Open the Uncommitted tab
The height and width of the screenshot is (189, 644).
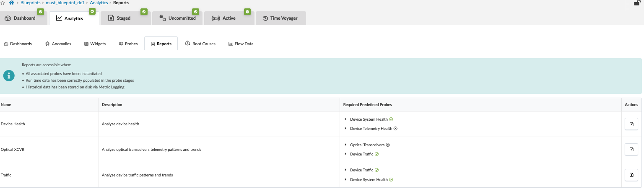(x=178, y=18)
